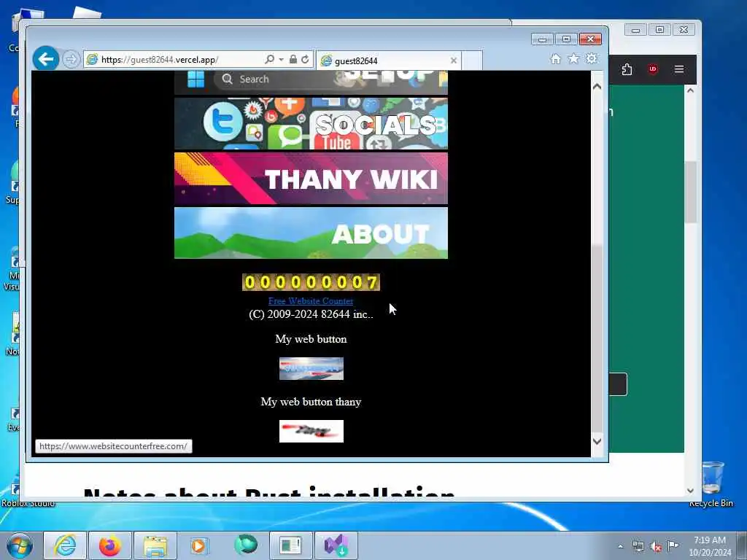
Task: Click the taskbar clock 7:19 AM
Action: tap(710, 540)
